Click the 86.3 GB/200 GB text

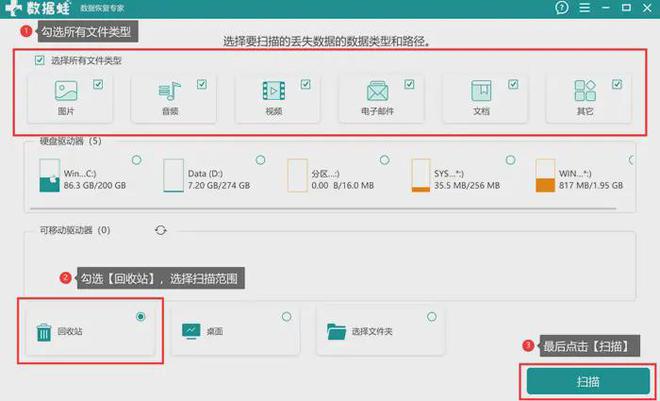pyautogui.click(x=95, y=185)
